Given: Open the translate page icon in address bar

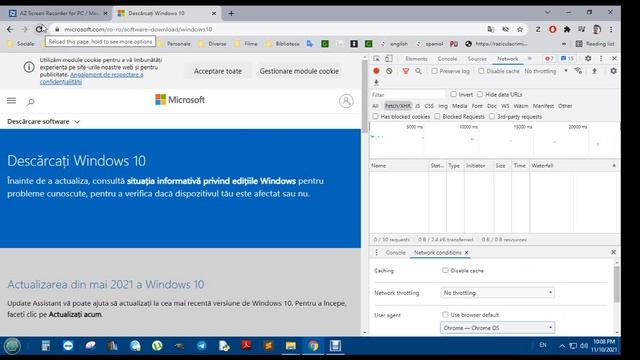Looking at the screenshot, I should click(491, 29).
